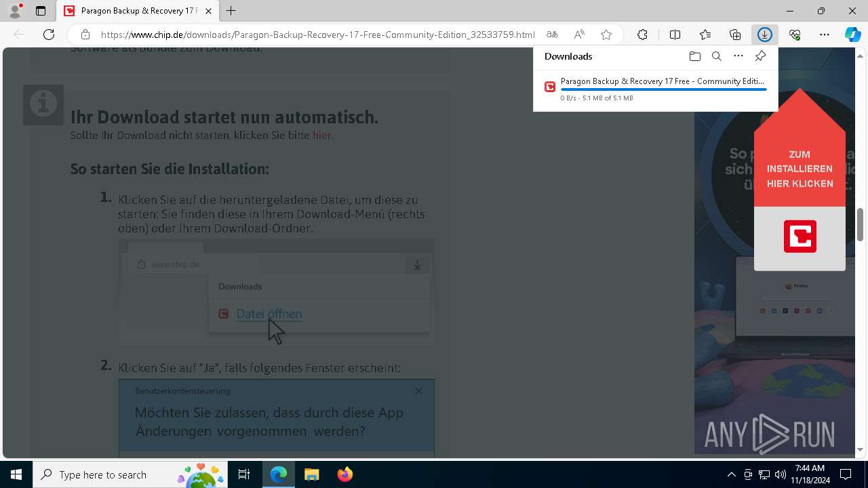
Task: Click the taskbar search box
Action: click(130, 474)
